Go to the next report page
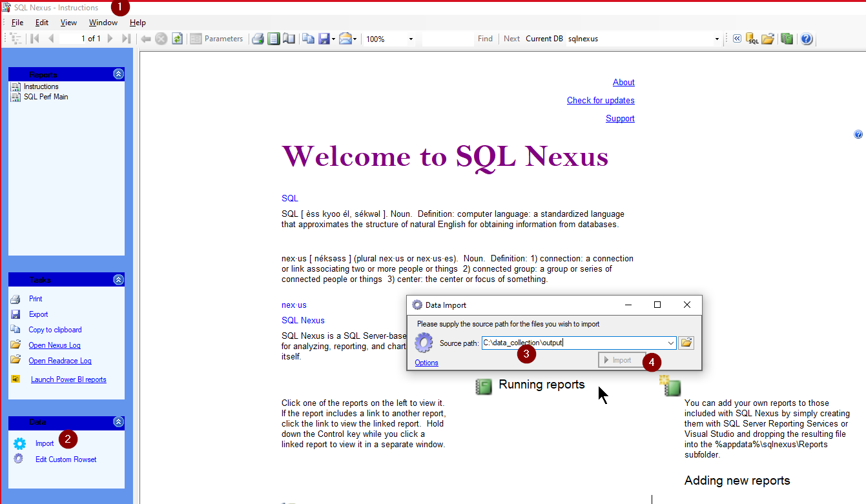The width and height of the screenshot is (866, 504). coord(110,39)
